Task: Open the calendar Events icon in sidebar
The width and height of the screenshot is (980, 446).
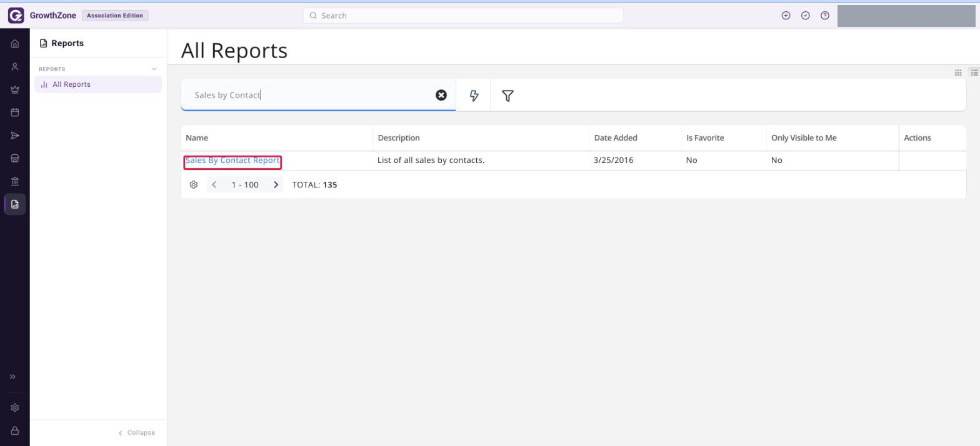Action: click(x=15, y=112)
